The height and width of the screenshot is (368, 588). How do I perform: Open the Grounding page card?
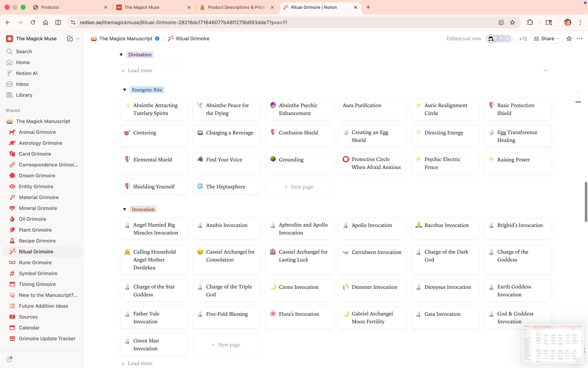[299, 163]
